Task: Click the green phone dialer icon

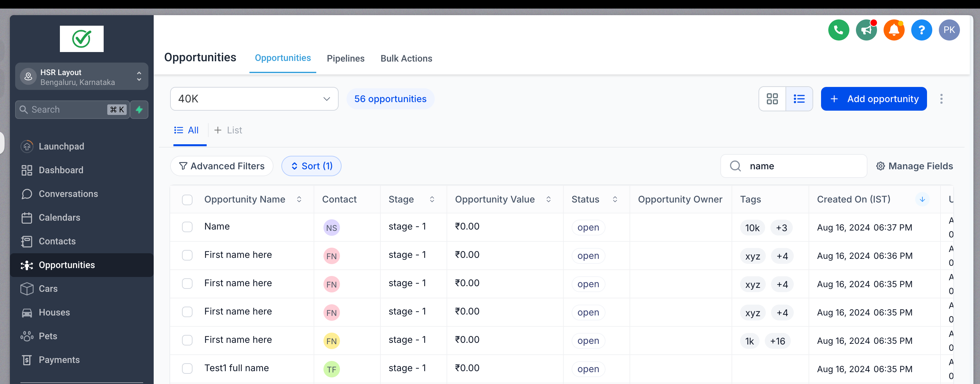Action: click(x=838, y=30)
